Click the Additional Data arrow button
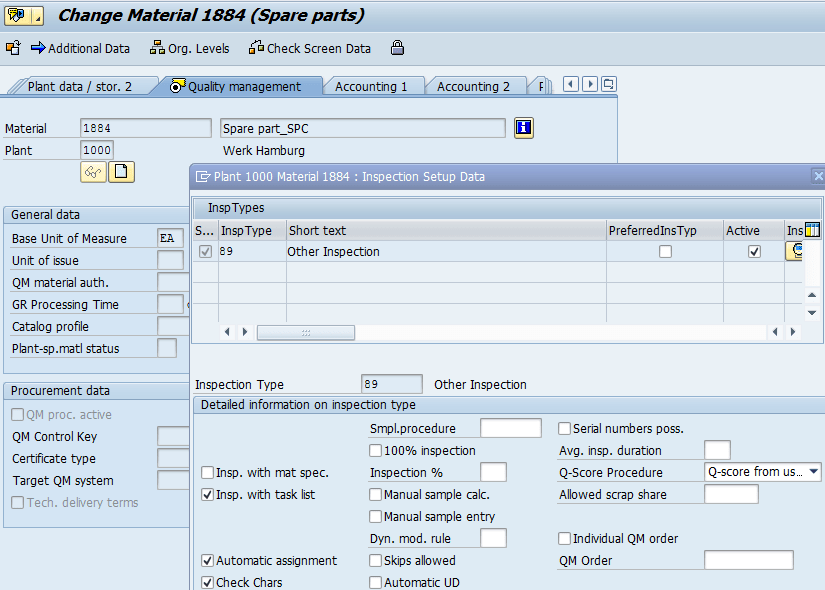The image size is (825, 590). pos(80,48)
